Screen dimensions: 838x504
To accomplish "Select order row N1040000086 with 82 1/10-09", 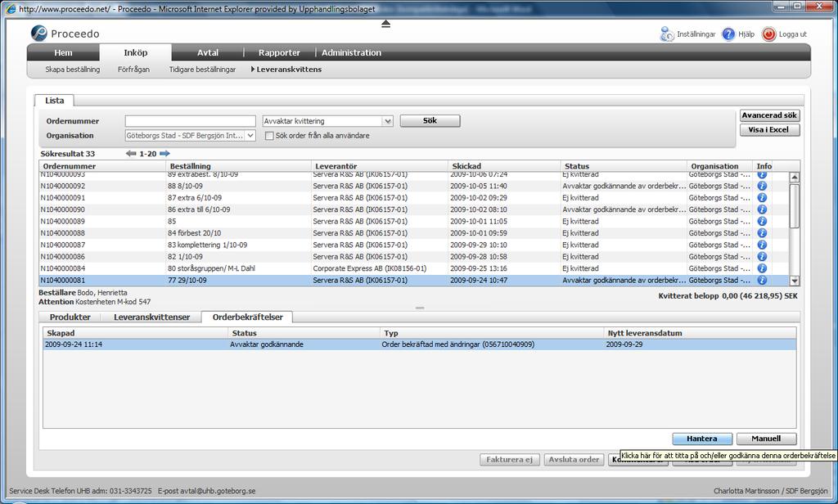I will (414, 257).
